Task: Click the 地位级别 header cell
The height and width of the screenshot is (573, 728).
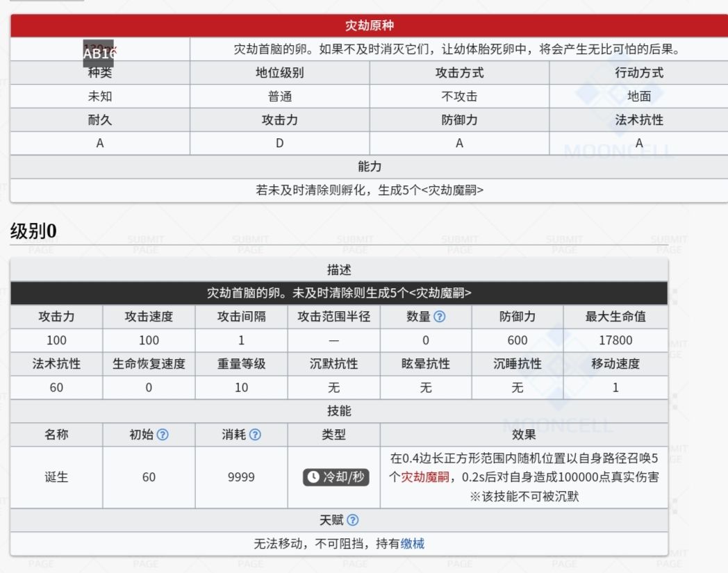Action: point(279,73)
